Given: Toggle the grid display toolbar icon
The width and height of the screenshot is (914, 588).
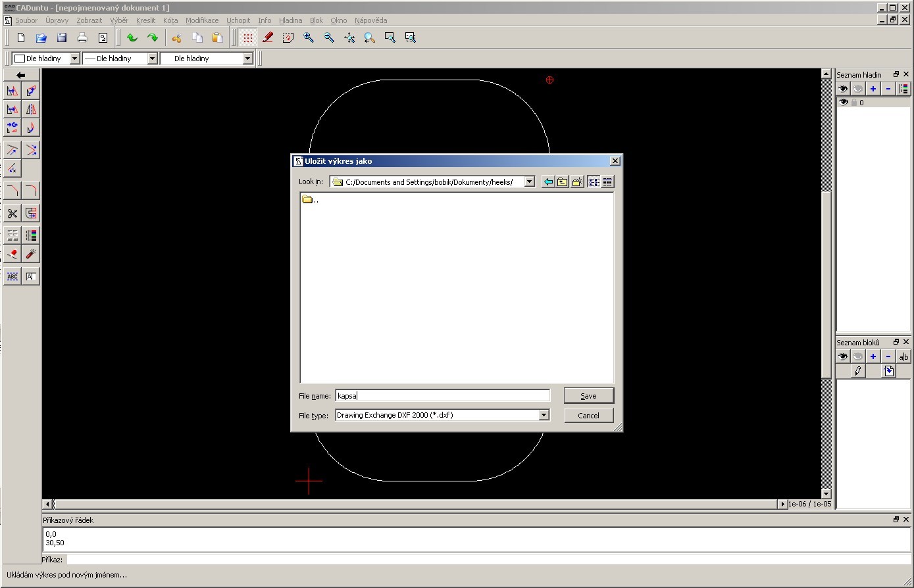Looking at the screenshot, I should pyautogui.click(x=247, y=38).
